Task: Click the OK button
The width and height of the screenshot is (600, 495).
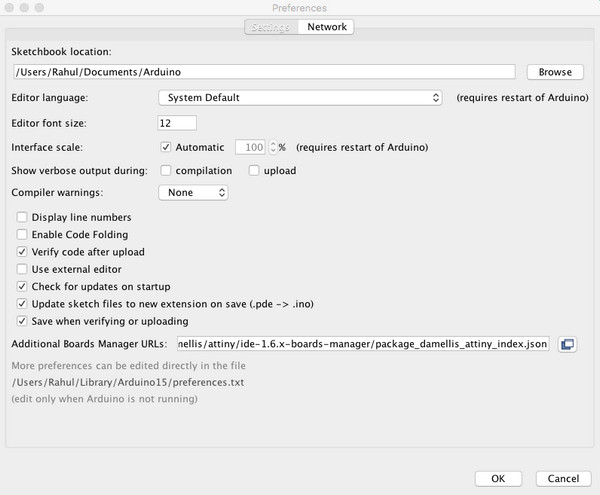Action: pos(498,479)
